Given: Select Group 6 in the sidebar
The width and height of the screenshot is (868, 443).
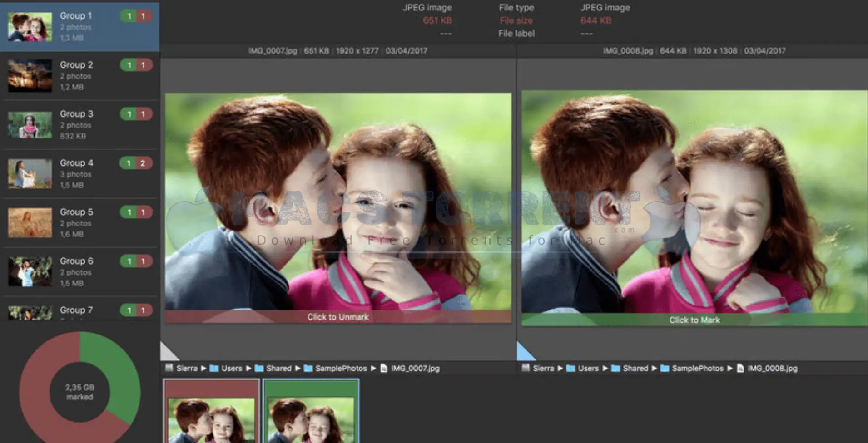Looking at the screenshot, I should coord(79,272).
